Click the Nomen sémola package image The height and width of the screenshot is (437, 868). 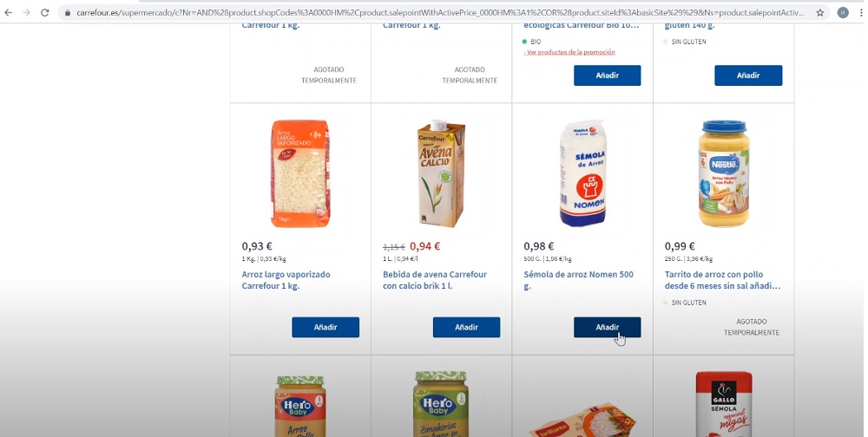tap(582, 173)
